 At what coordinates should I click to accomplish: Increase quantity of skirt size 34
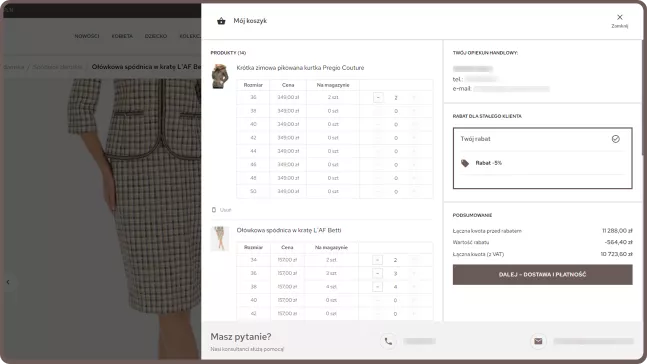414,260
